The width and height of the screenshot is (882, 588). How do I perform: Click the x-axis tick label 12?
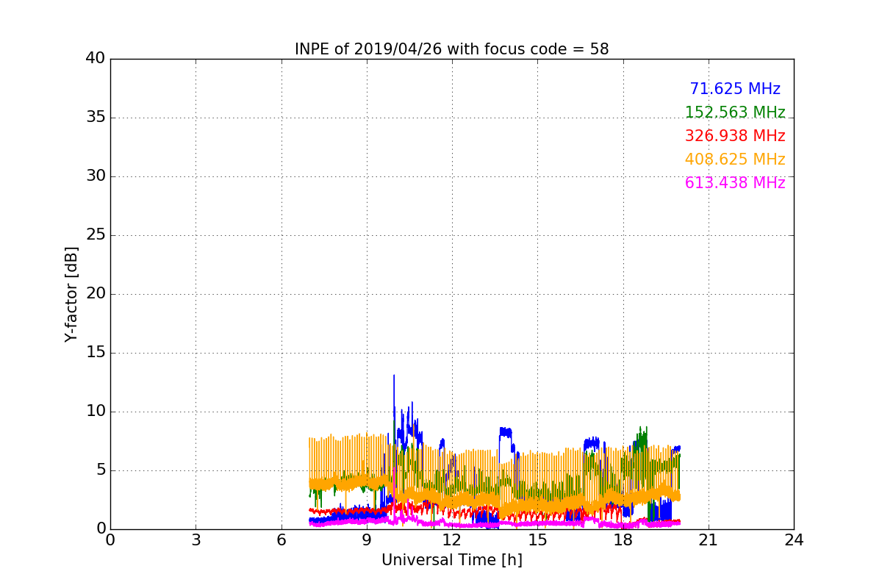click(x=452, y=539)
